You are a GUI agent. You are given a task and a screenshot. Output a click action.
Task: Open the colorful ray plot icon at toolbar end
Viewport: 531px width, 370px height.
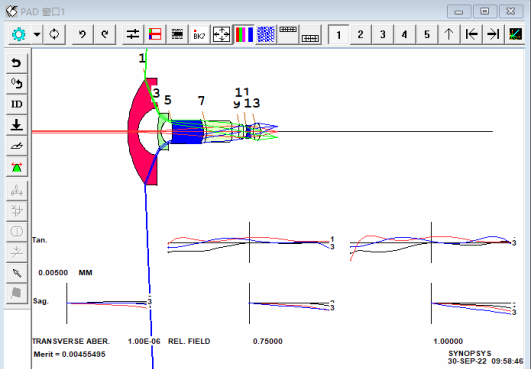coord(515,35)
